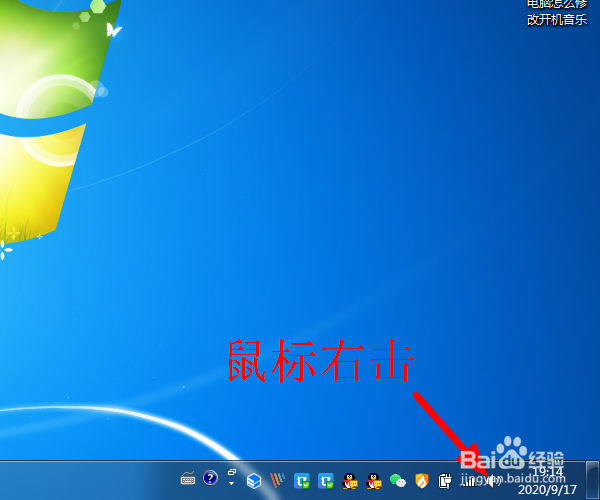Open the volume speaker tray icon
The image size is (600, 500).
coord(494,481)
